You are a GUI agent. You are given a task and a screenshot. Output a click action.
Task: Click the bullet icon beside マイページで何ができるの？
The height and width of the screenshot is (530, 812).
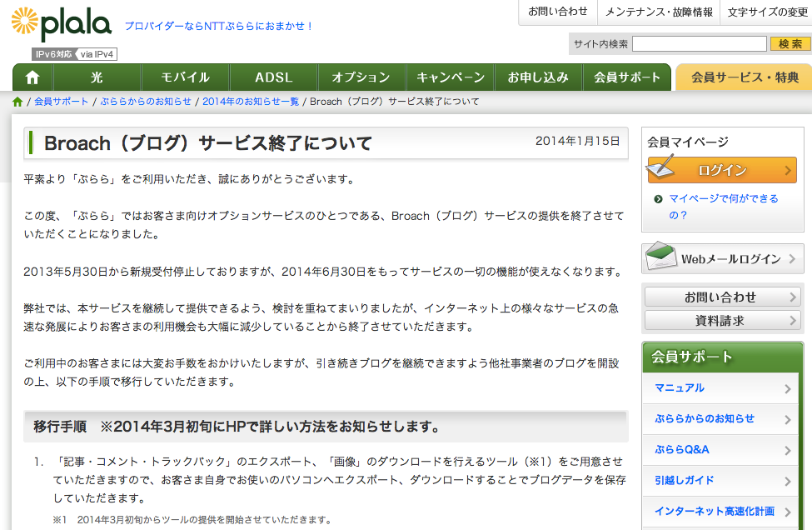[658, 199]
